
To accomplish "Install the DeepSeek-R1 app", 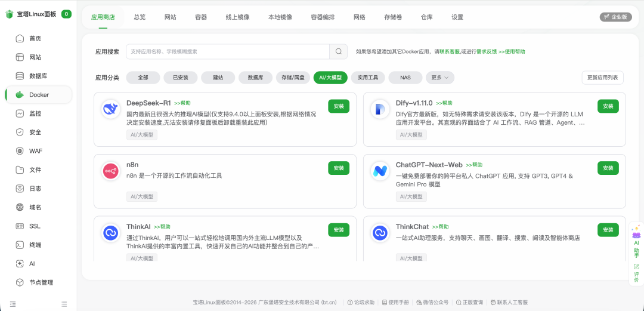I will pyautogui.click(x=339, y=106).
